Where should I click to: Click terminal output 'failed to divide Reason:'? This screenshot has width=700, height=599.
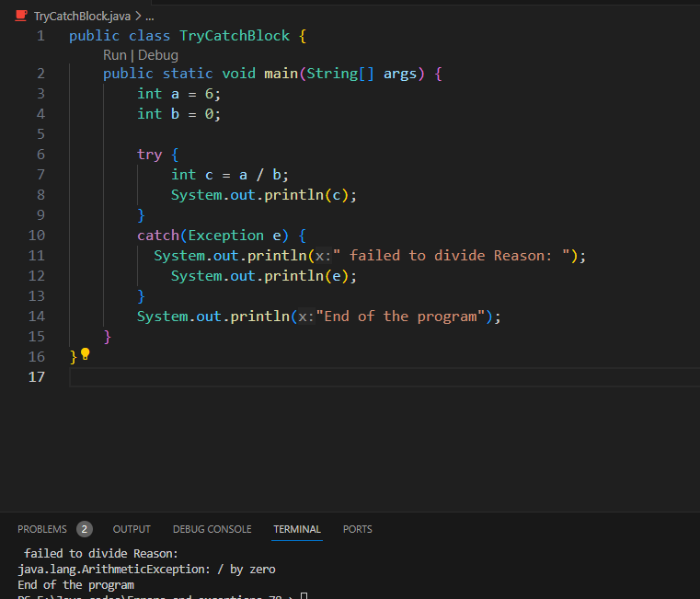(x=101, y=553)
